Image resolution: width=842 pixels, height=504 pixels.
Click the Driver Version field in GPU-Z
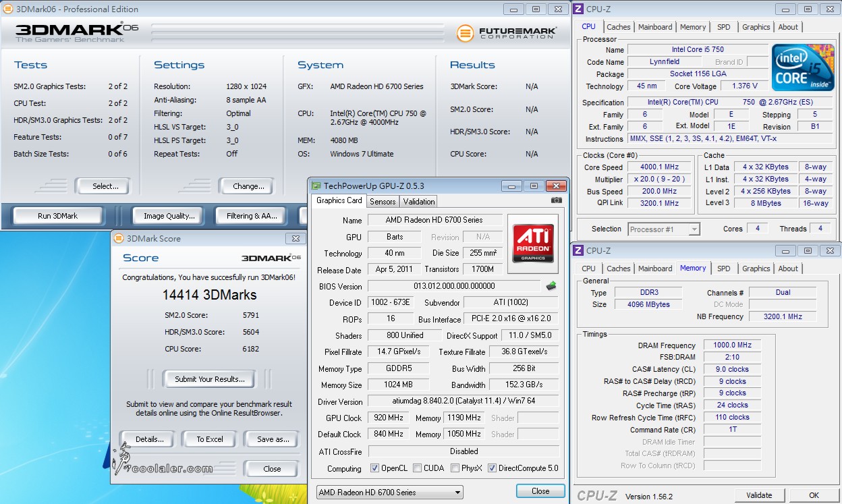click(x=463, y=402)
